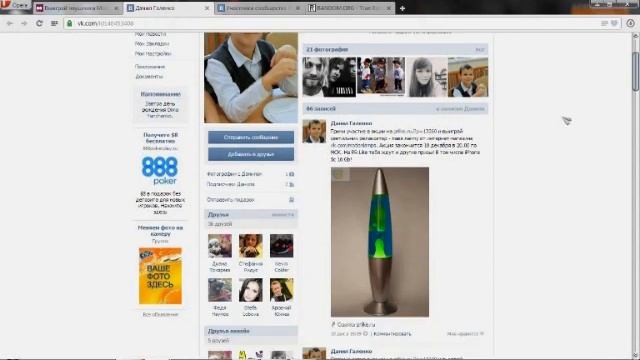The height and width of the screenshot is (360, 640).
Task: Click the Добавить в друзья button
Action: point(251,154)
